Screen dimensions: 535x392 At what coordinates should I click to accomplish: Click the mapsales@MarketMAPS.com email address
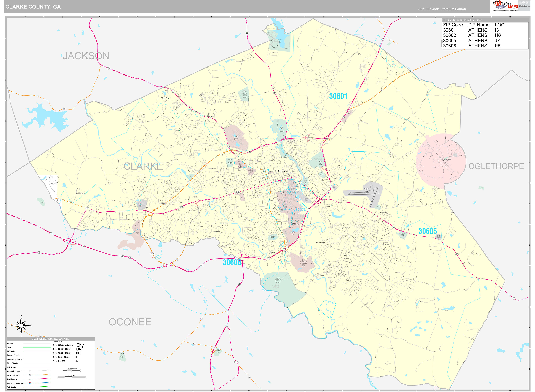[525, 6]
